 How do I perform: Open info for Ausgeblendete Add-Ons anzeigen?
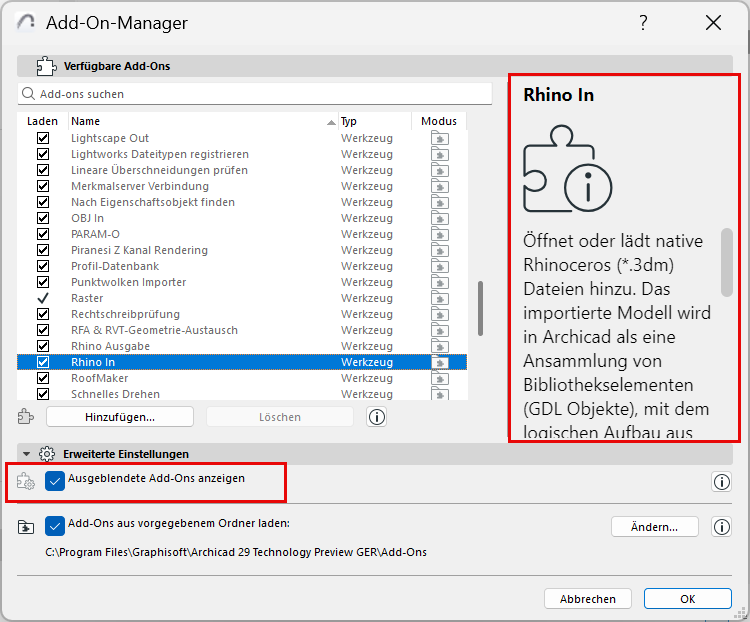[x=721, y=482]
